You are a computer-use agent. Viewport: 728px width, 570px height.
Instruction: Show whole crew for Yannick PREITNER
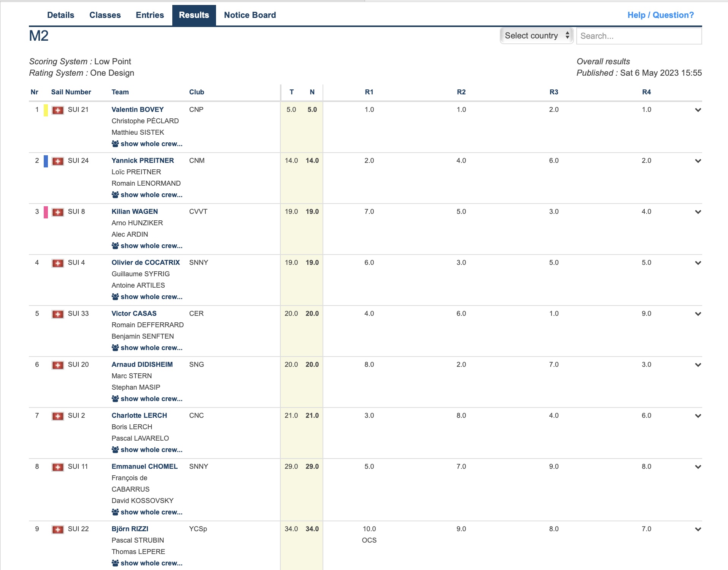[x=151, y=195]
